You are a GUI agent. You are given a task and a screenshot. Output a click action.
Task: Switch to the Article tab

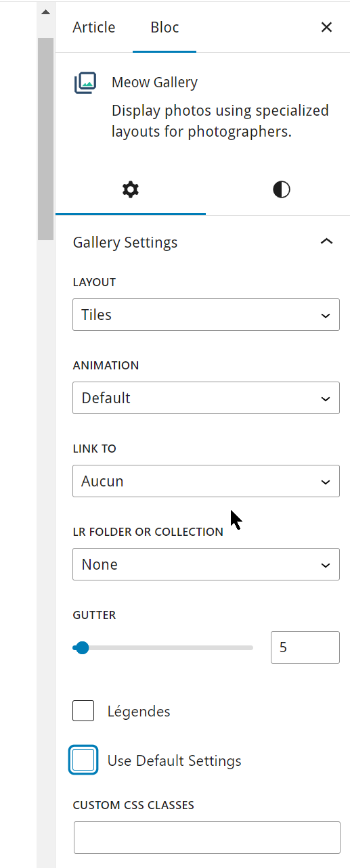pos(94,27)
